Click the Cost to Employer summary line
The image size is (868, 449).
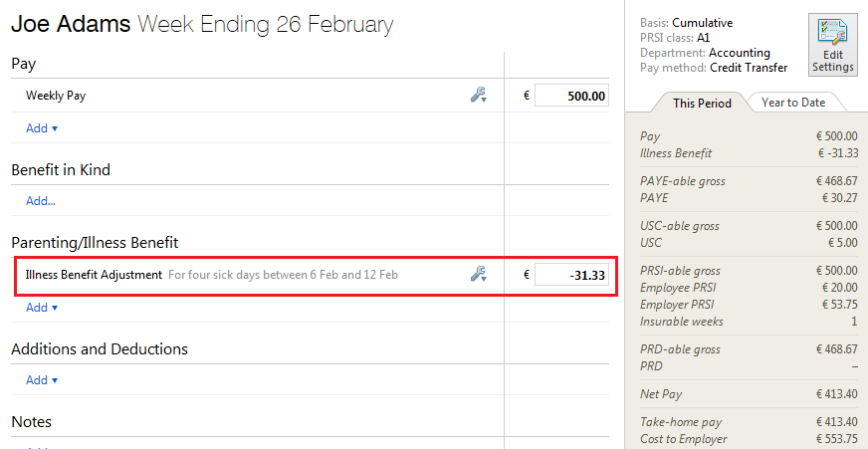(x=749, y=439)
